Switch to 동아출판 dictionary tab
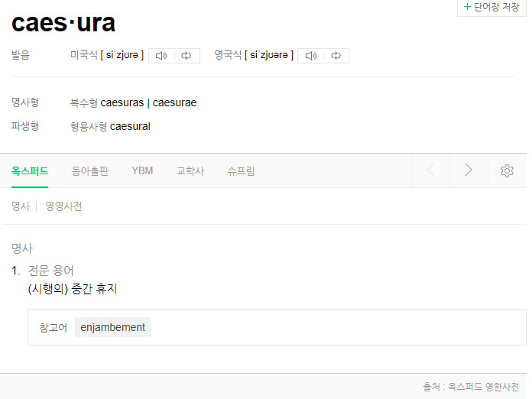 click(90, 171)
